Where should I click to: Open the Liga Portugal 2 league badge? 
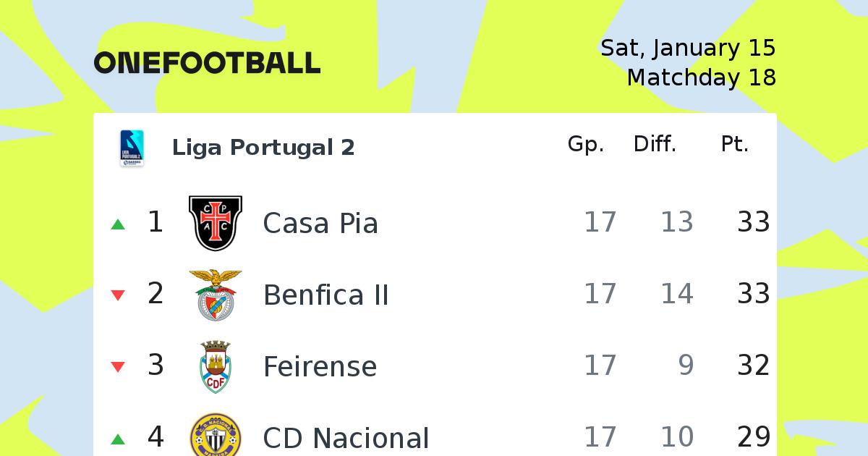[x=132, y=148]
